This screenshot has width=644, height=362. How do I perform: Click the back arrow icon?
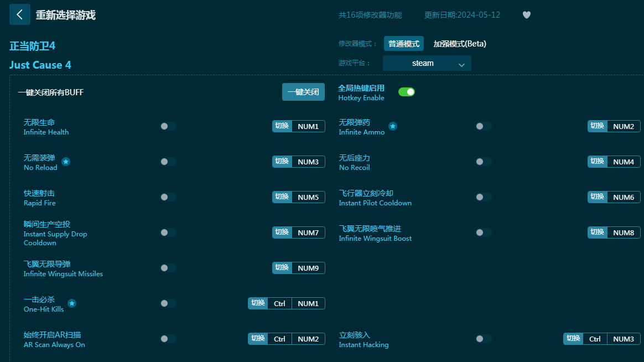click(20, 15)
